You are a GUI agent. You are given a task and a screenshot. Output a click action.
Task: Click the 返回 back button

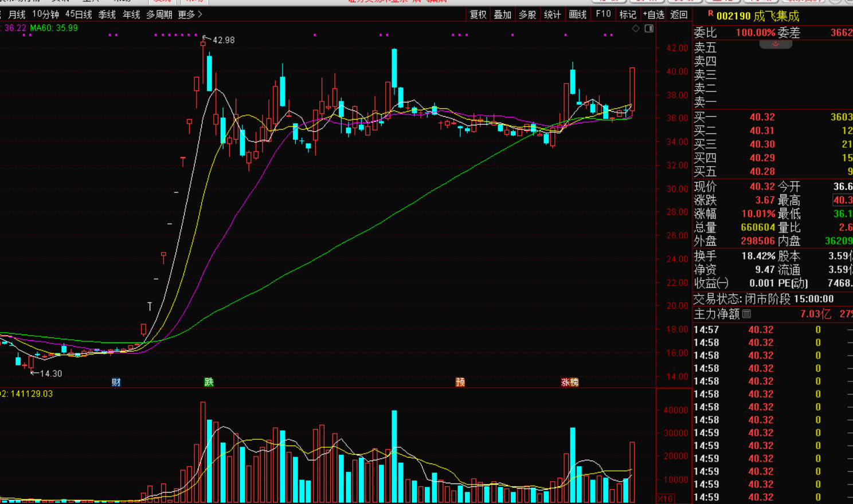[679, 14]
